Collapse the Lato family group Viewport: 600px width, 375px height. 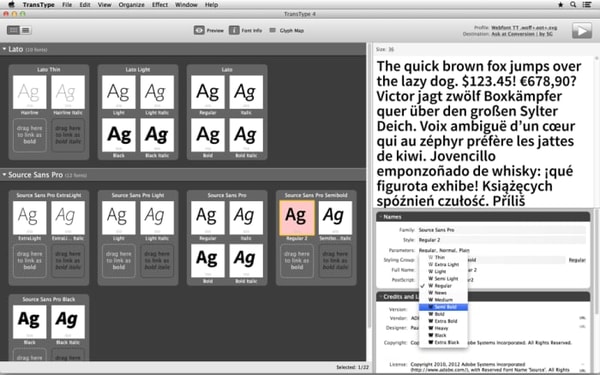(x=4, y=49)
